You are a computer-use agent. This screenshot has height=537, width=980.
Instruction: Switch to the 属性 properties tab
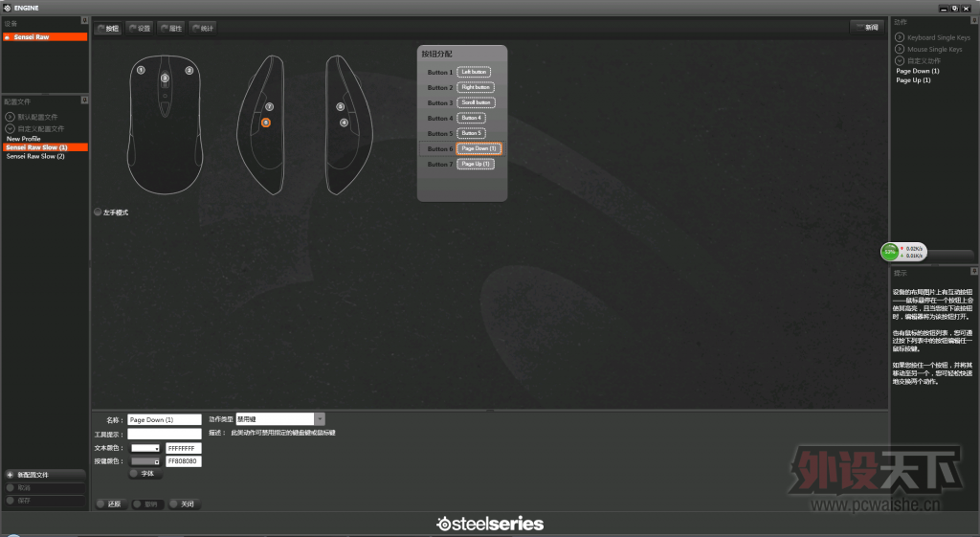point(171,28)
